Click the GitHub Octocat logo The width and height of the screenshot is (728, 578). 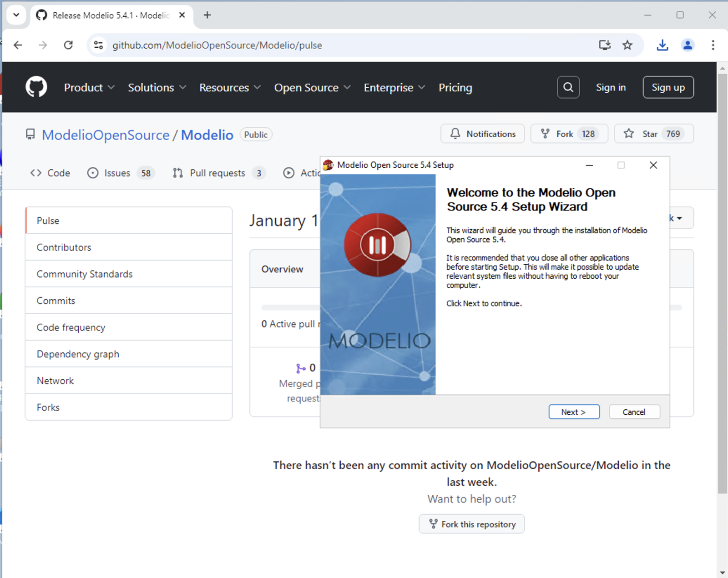pyautogui.click(x=36, y=87)
